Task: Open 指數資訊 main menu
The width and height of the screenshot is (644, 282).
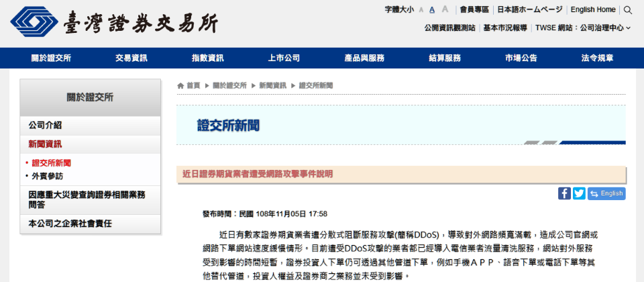Action: (x=208, y=58)
